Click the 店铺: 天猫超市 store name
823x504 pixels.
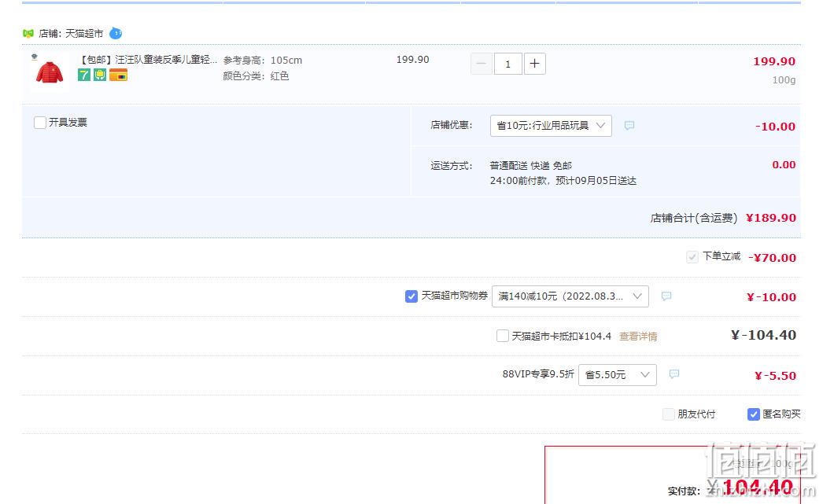tap(71, 34)
